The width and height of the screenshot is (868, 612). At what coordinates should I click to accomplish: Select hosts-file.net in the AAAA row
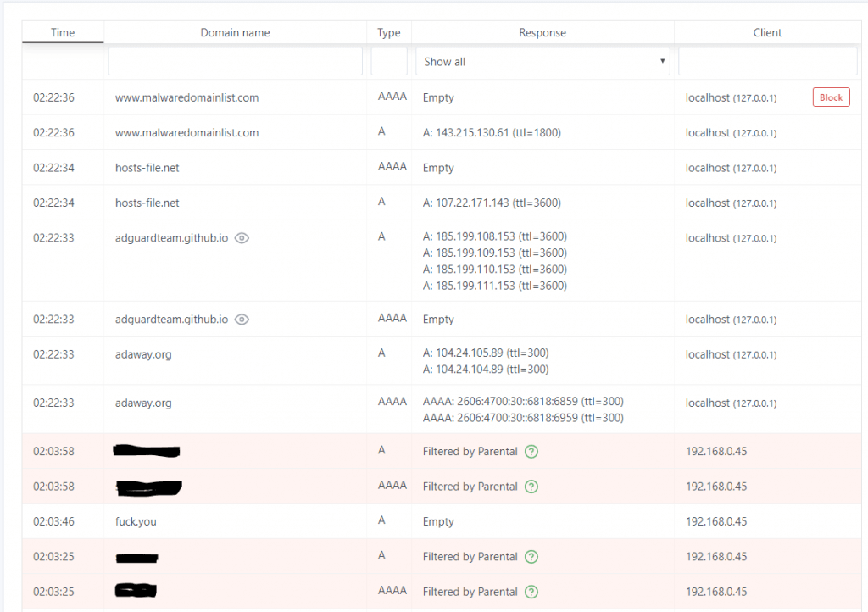(x=147, y=168)
